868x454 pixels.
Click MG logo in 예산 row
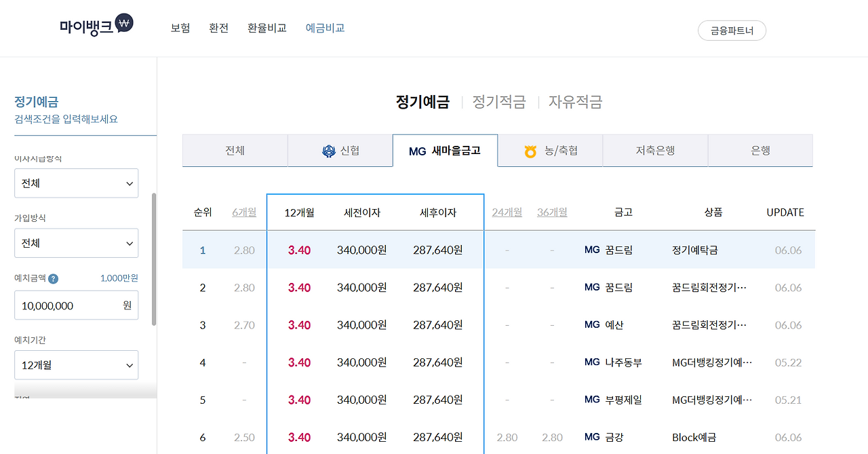[x=592, y=324]
